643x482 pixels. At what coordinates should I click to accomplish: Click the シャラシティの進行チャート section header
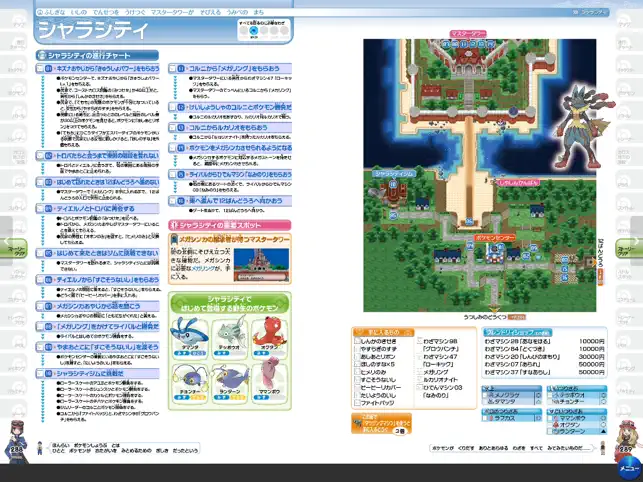(x=97, y=55)
